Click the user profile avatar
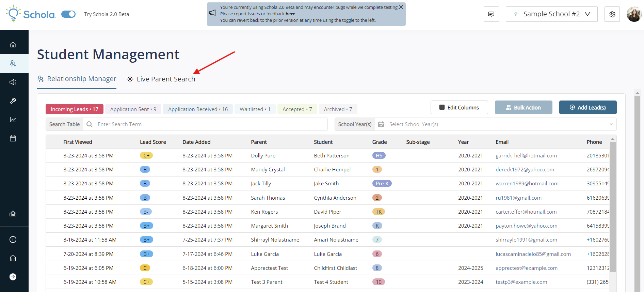This screenshot has height=292, width=644. coord(634,14)
